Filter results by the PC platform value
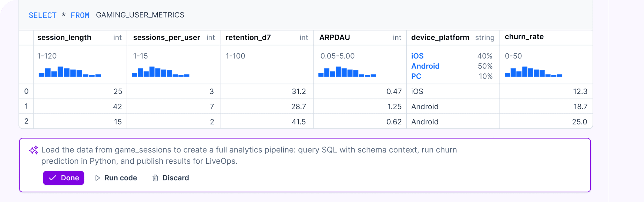Viewport: 644px width, 202px height. coord(416,76)
